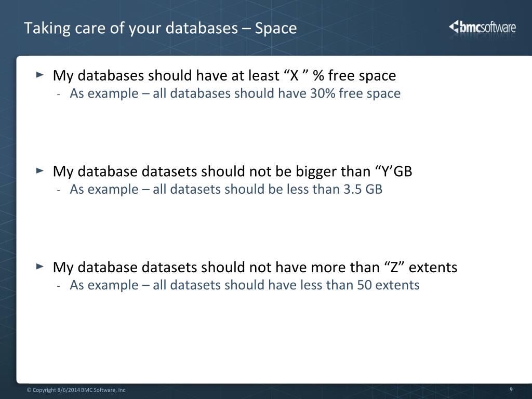The width and height of the screenshot is (532, 399).
Task: Click the arrow bullet beside Z extents line
Action: click(x=40, y=267)
